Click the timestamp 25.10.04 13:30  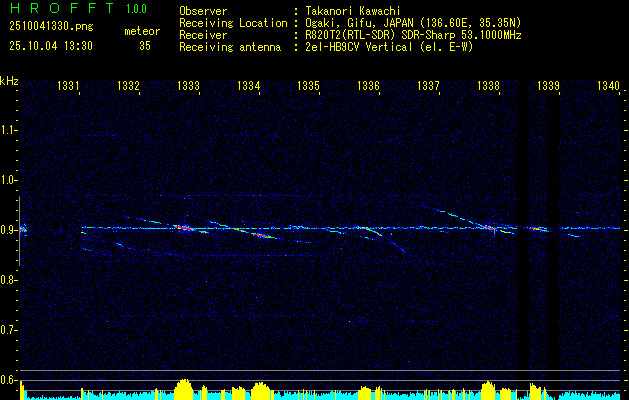pos(51,46)
